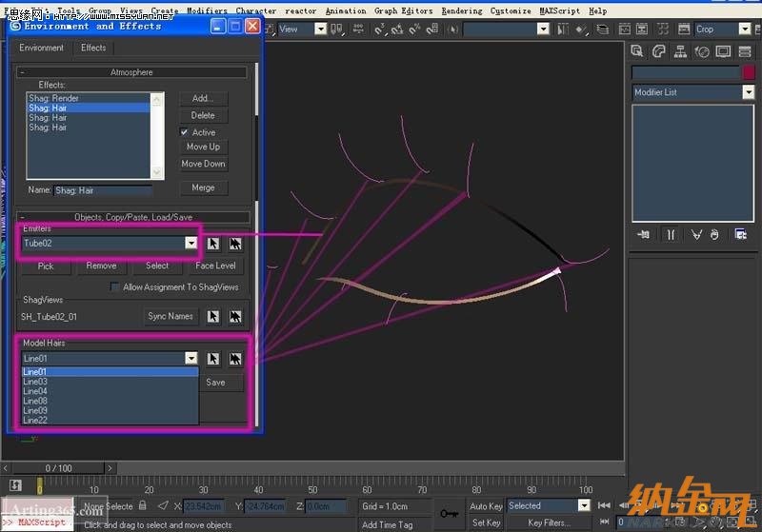Image resolution: width=762 pixels, height=532 pixels.
Task: Enable Allow Assignment To ShagViews checkbox
Action: pyautogui.click(x=114, y=286)
